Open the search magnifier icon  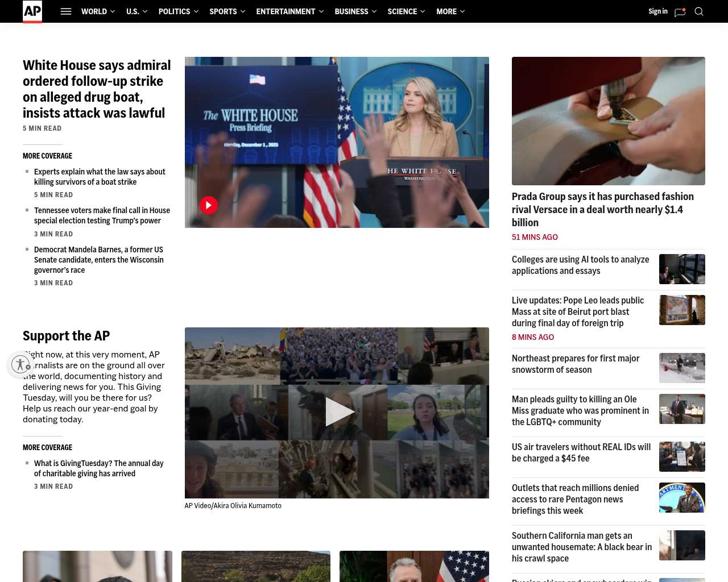pyautogui.click(x=699, y=11)
